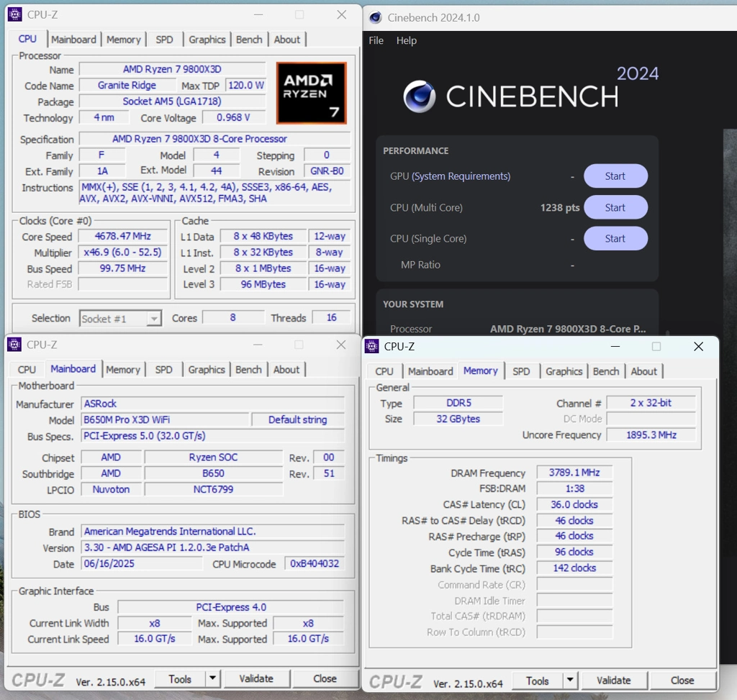Click the Core Voltage value '0.968 V'
Viewport: 737px width, 700px height.
click(x=234, y=117)
